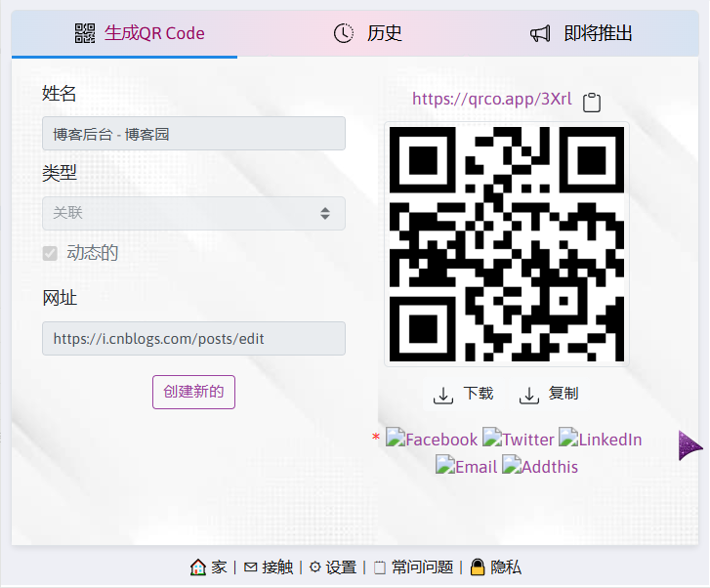Click the 网址 URL input field

tap(193, 338)
